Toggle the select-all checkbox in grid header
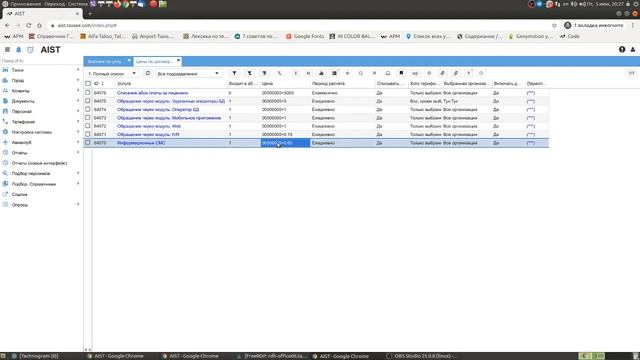 pyautogui.click(x=88, y=83)
